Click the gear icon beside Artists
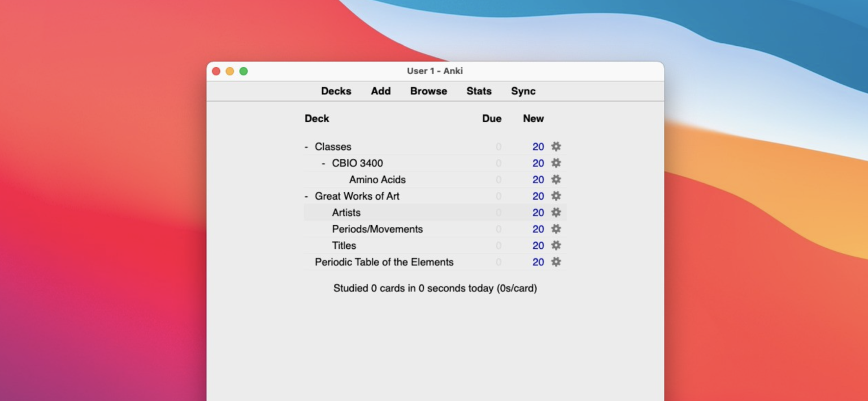Screen dimensions: 868x401 [555, 212]
